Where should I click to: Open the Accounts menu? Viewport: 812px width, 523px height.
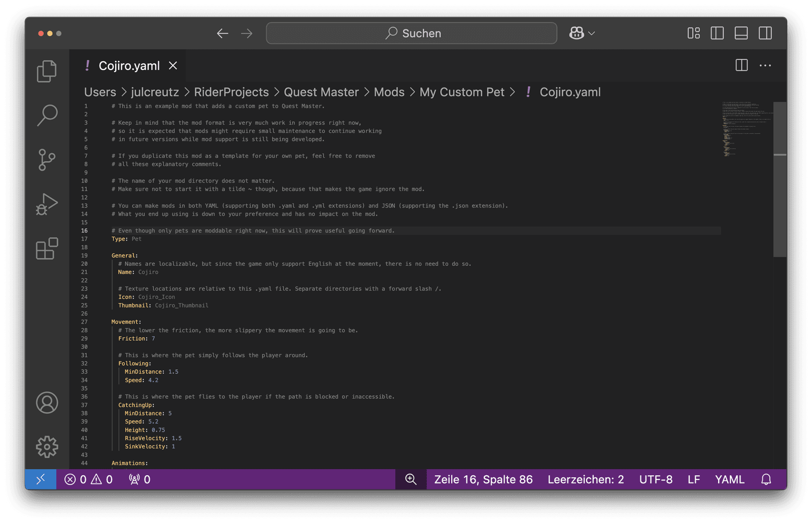(x=47, y=403)
